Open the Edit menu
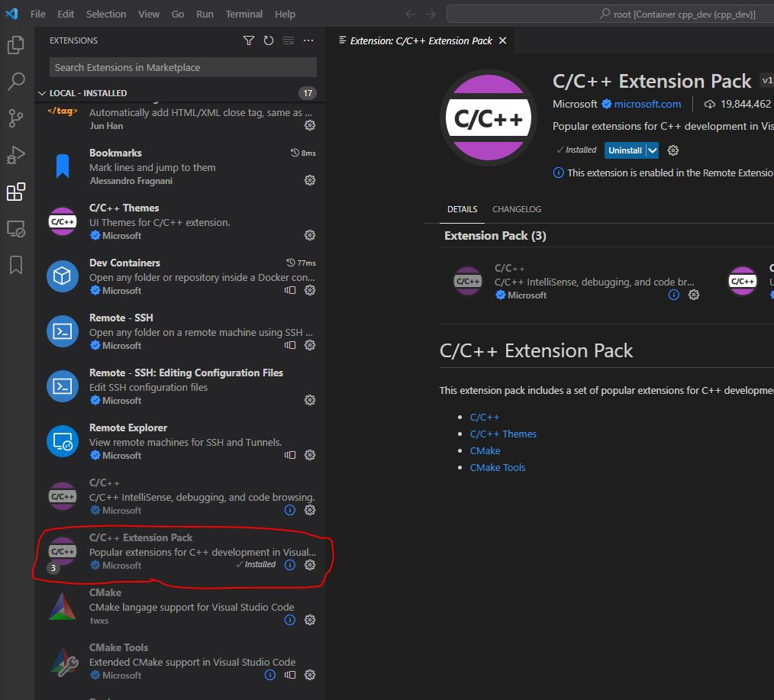 (x=66, y=14)
